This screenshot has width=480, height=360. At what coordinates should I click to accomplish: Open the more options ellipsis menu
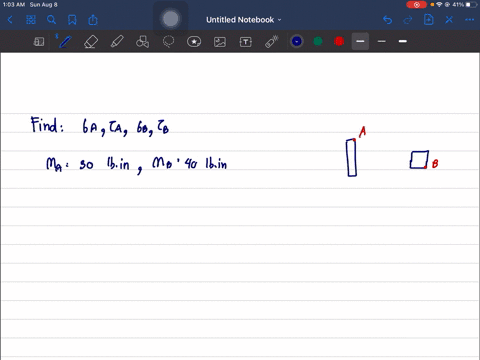point(469,20)
